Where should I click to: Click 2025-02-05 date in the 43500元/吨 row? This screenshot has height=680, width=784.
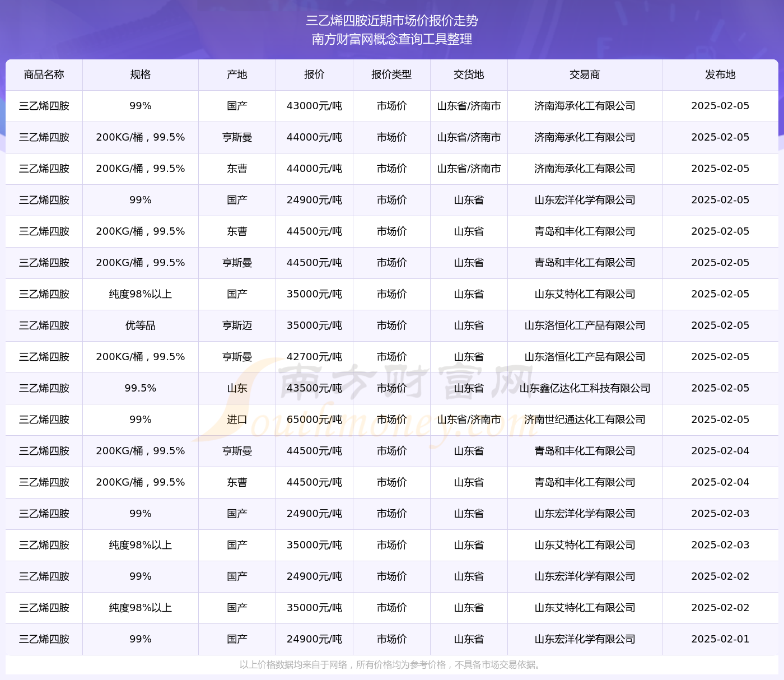coord(721,388)
